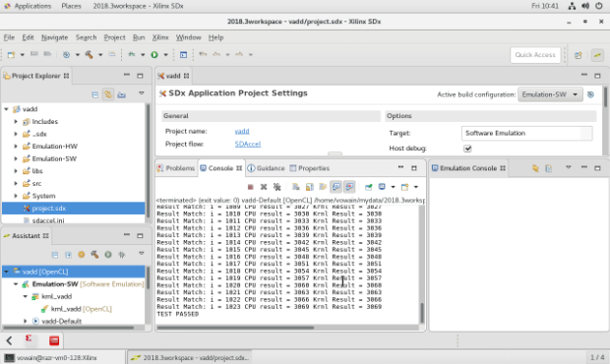Click the vadd project name link
This screenshot has width=610, height=364.
tap(242, 132)
